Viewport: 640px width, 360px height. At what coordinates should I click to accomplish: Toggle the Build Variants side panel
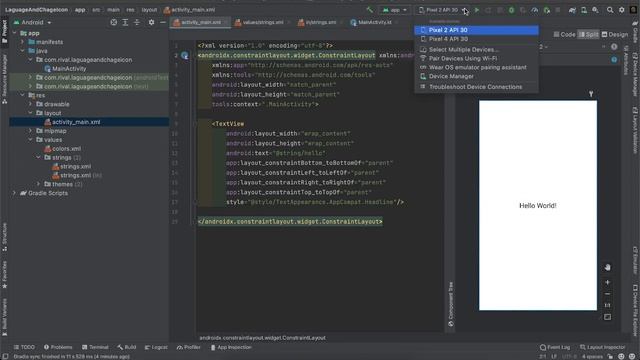pyautogui.click(x=4, y=317)
